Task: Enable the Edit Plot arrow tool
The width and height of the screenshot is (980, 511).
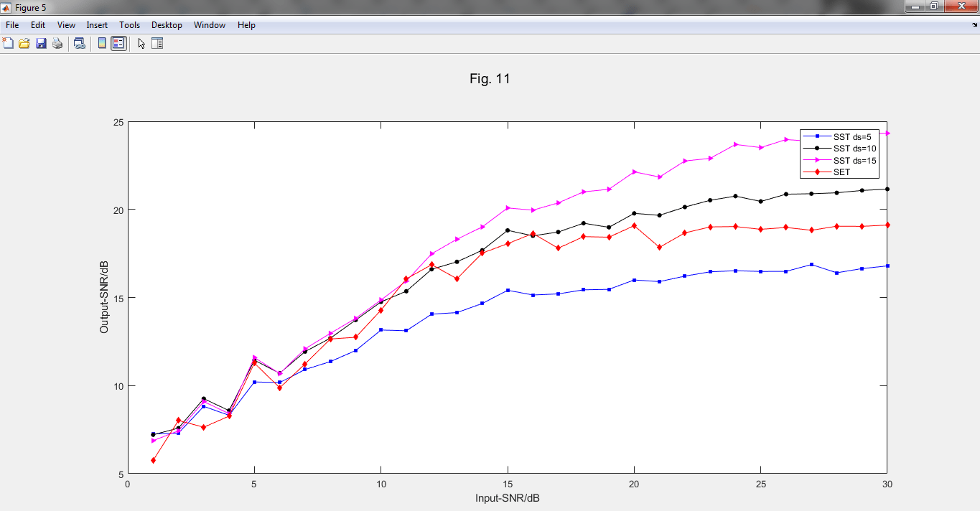Action: (x=141, y=43)
